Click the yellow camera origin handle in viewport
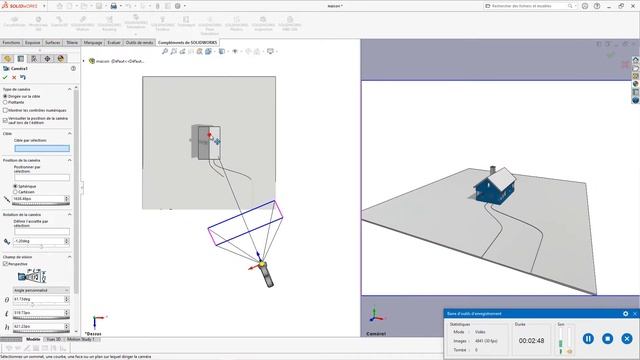This screenshot has width=640, height=360. (x=262, y=265)
